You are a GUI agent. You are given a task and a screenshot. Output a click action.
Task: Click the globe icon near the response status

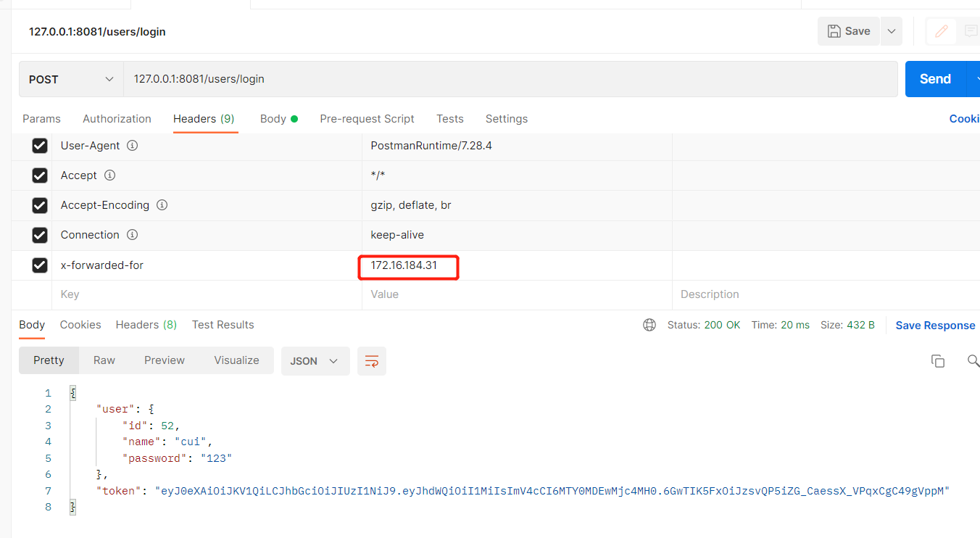coord(649,325)
